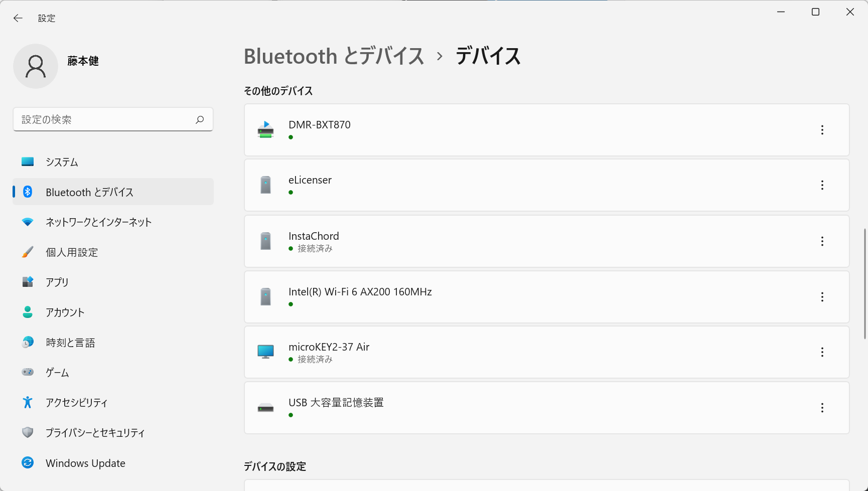Open more options for InstaChord

822,241
